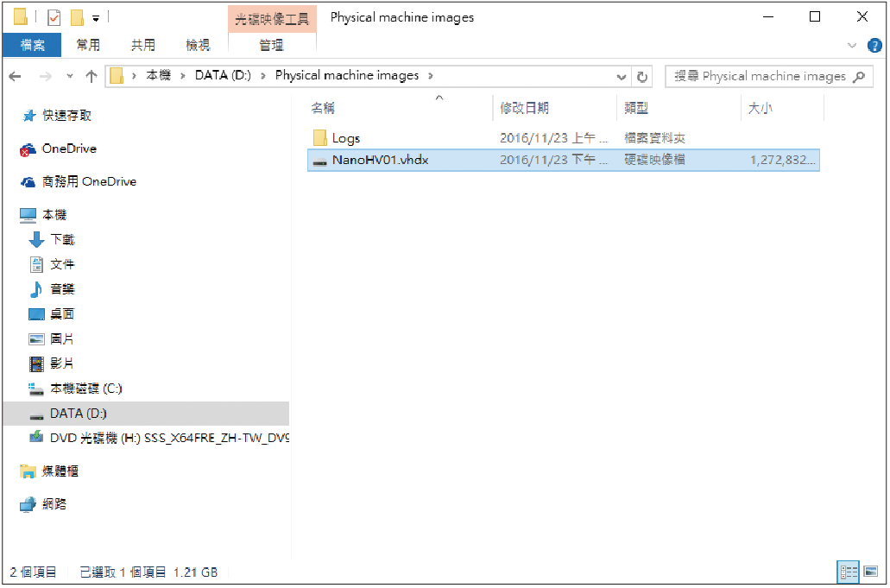Open the address bar history dropdown
890x588 pixels.
coord(622,77)
